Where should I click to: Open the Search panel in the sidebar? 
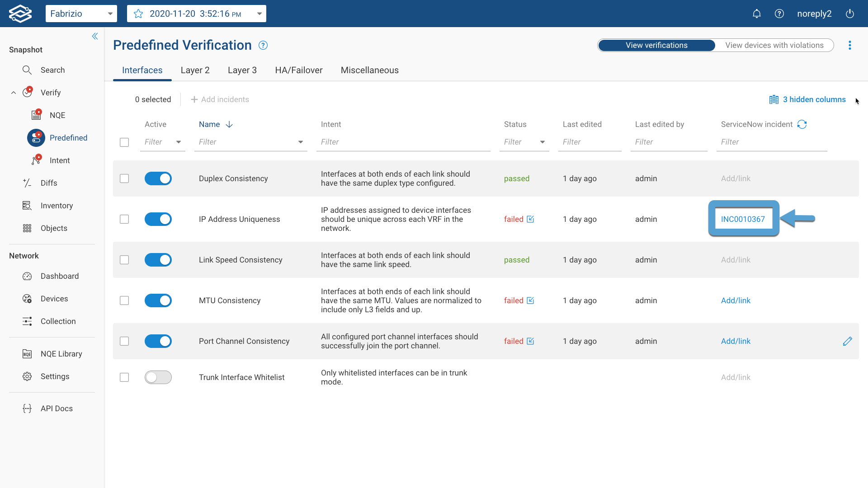tap(53, 70)
